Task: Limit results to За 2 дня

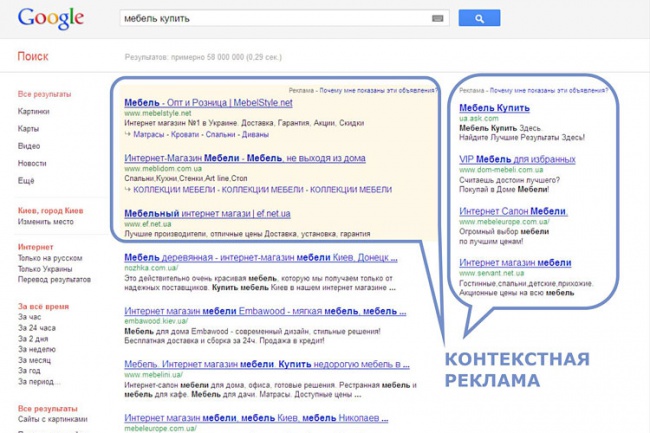Action: tap(33, 339)
